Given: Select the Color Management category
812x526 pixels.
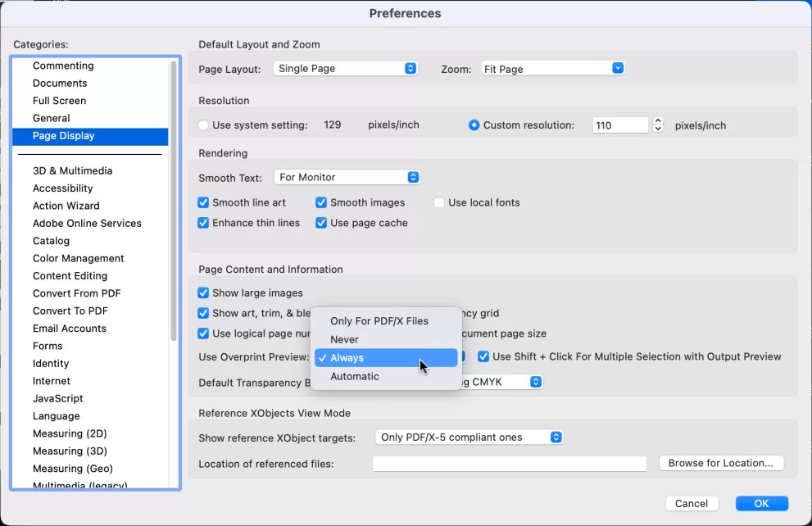Looking at the screenshot, I should tap(77, 258).
